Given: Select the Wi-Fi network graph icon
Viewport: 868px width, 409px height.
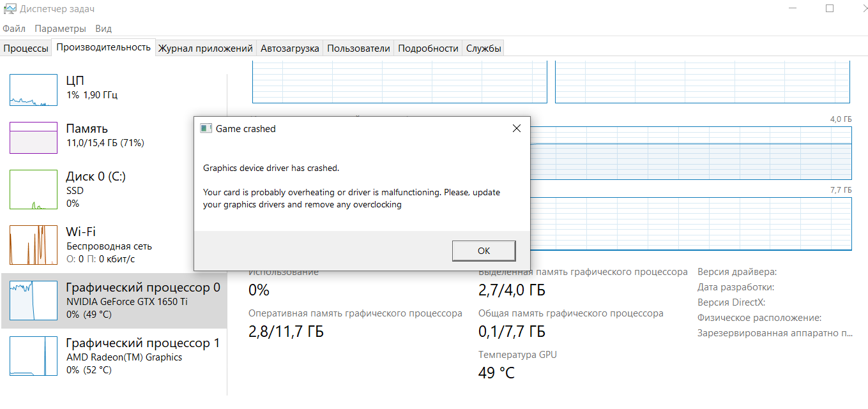Looking at the screenshot, I should click(33, 245).
